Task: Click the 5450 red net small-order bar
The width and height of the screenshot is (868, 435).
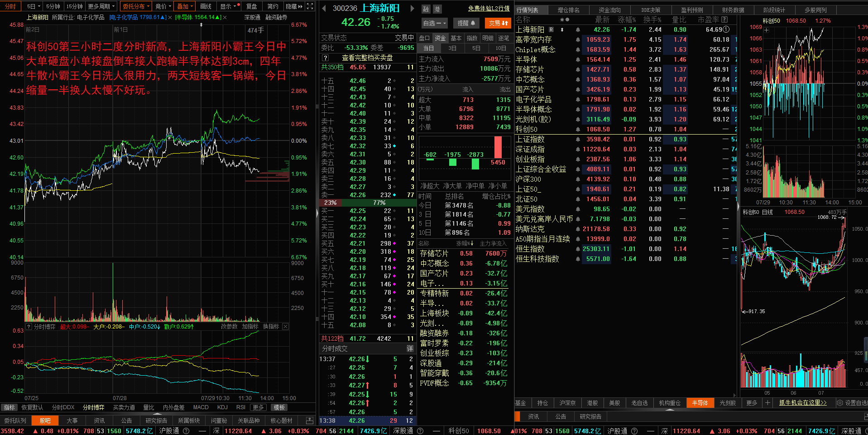Action: [498, 148]
